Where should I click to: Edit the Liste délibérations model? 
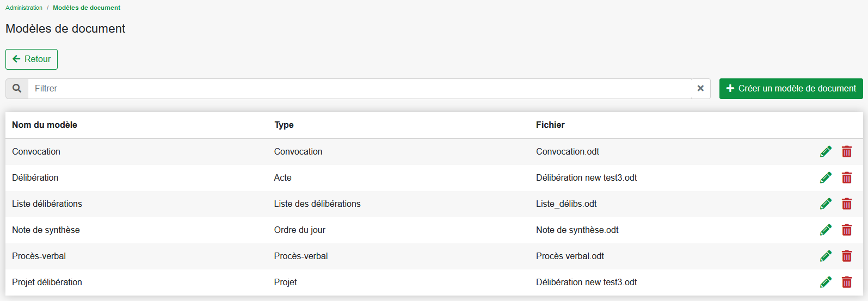pyautogui.click(x=826, y=204)
